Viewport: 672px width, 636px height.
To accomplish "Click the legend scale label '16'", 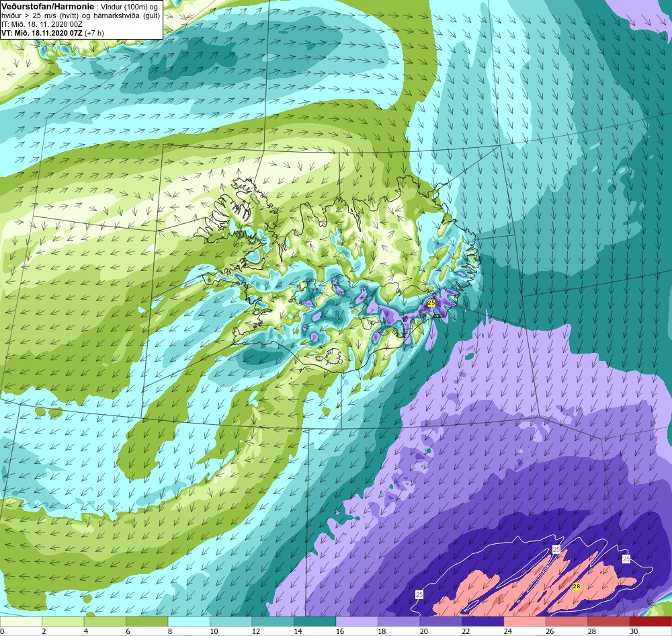I will (340, 631).
